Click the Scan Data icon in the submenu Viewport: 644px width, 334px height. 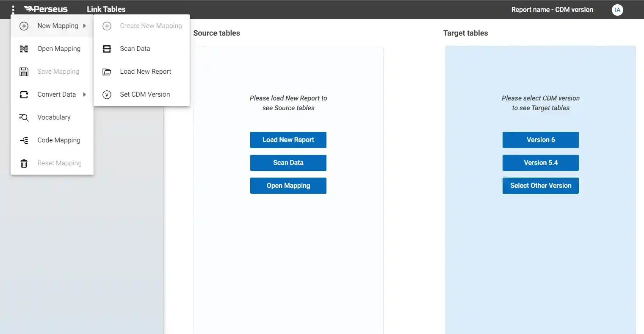pyautogui.click(x=107, y=48)
